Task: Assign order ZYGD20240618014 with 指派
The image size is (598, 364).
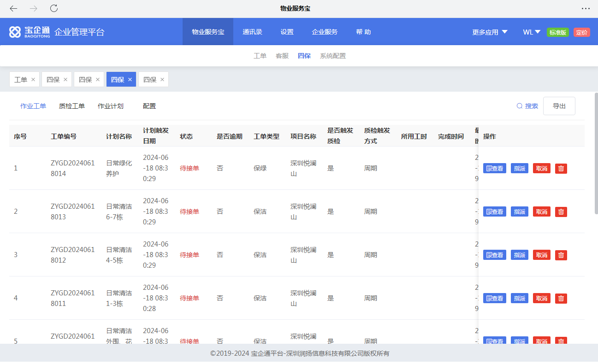Action: [520, 168]
